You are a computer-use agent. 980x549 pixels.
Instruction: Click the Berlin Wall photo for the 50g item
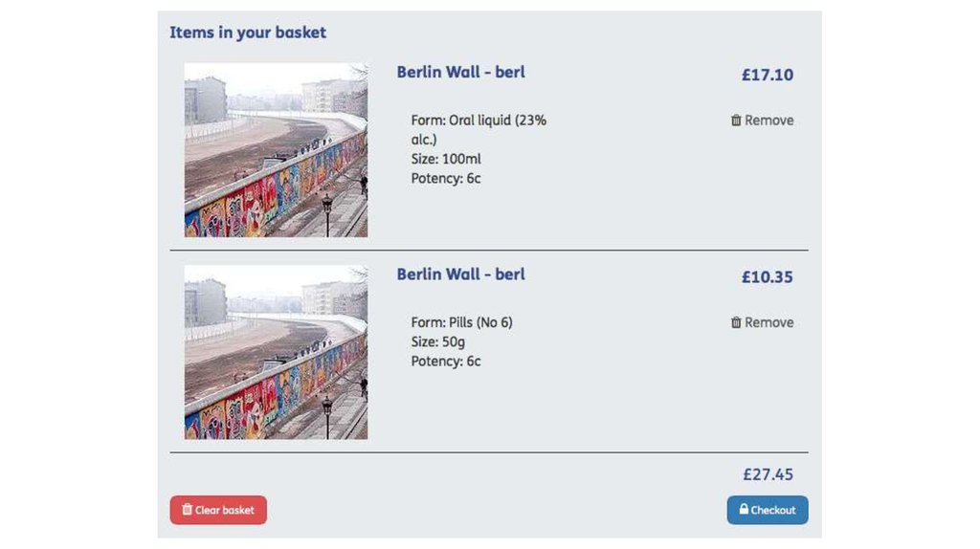pyautogui.click(x=276, y=352)
